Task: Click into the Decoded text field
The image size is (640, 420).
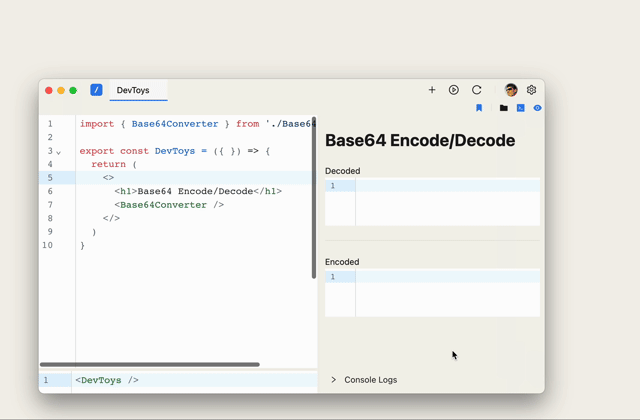Action: click(x=446, y=202)
